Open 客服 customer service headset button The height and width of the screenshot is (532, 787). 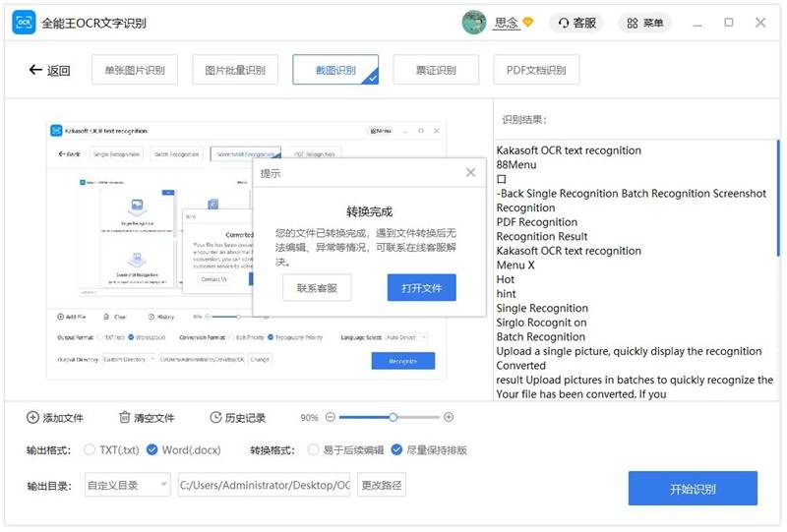click(576, 23)
